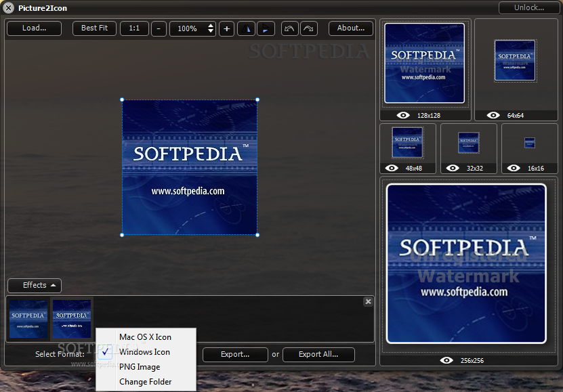Click the bottom-right crop selection handle
Screen dimensions: 563x392
(x=257, y=235)
